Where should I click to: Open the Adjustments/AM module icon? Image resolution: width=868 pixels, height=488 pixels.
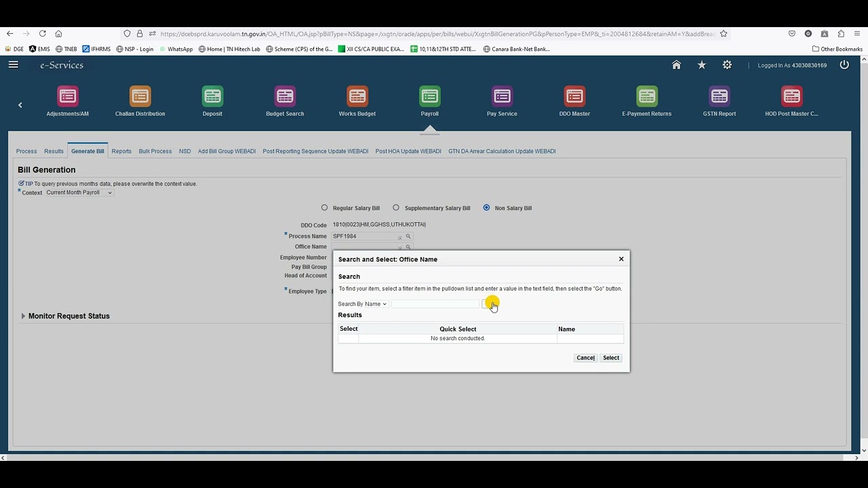68,96
